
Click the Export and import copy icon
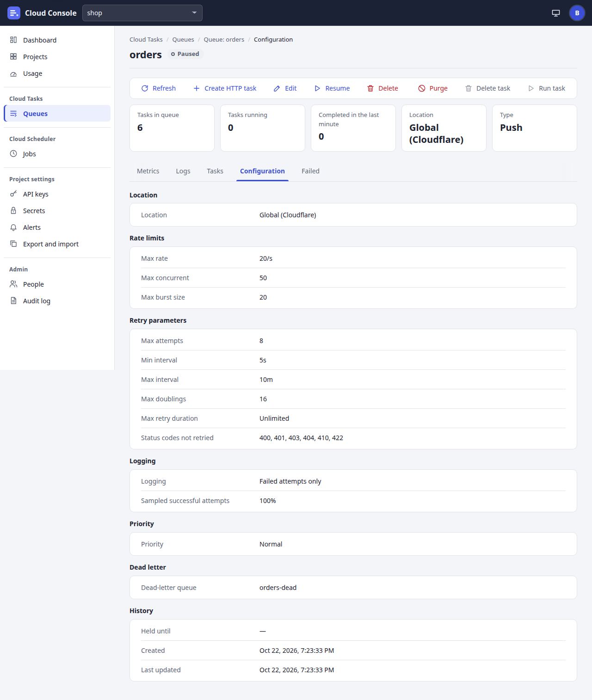13,244
